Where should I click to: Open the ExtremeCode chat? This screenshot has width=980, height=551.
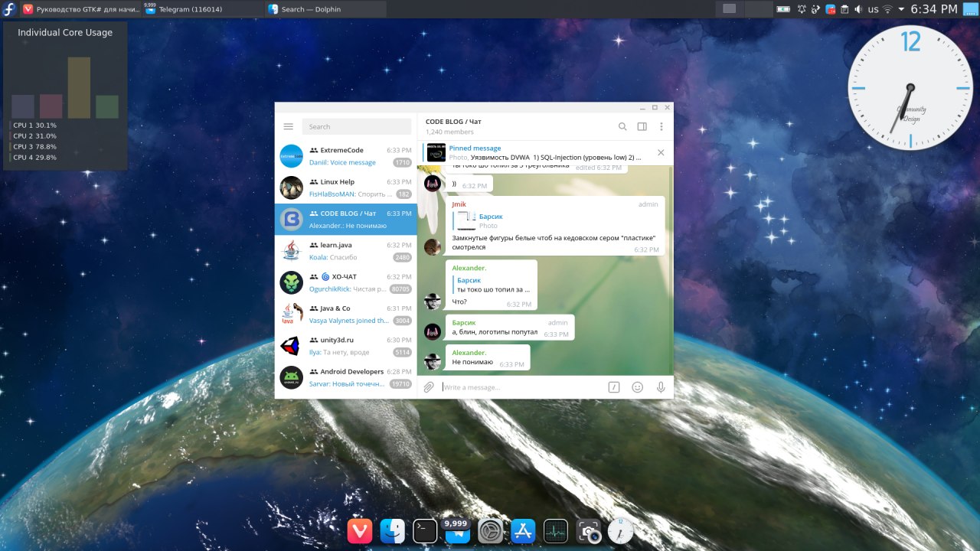tap(345, 156)
